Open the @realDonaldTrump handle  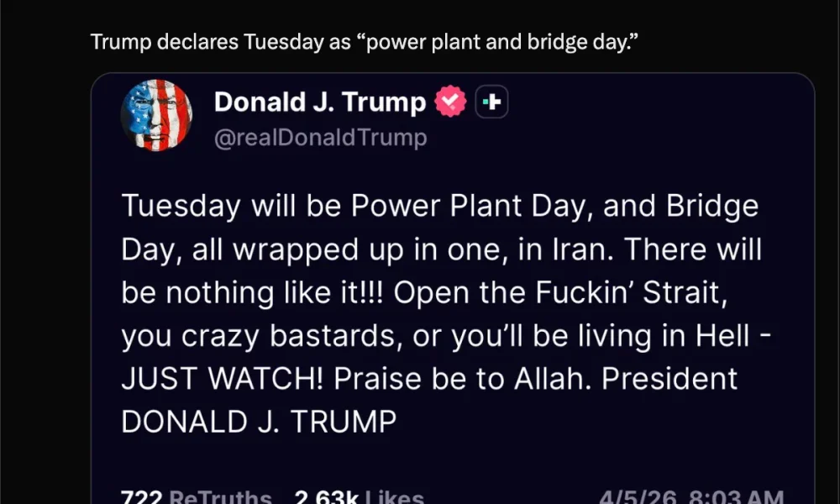point(320,138)
